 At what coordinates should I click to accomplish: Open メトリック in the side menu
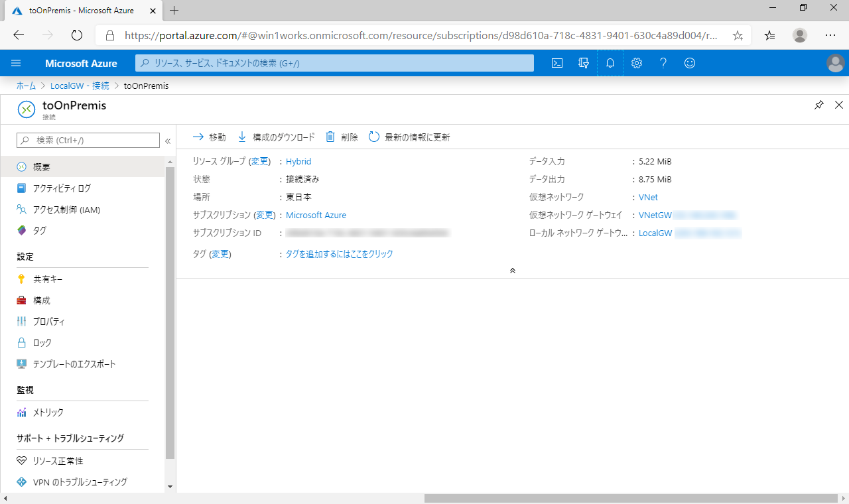pos(83,412)
